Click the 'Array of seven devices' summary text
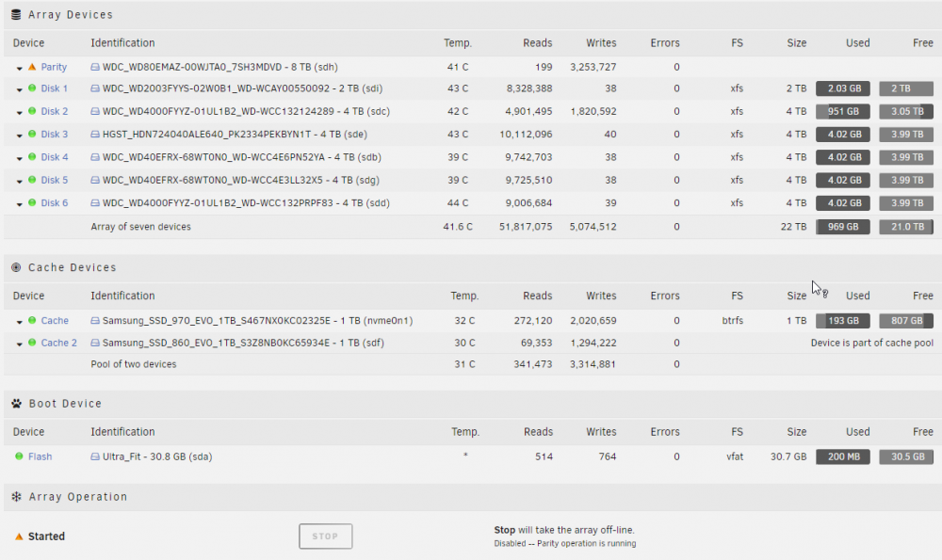 (x=140, y=226)
